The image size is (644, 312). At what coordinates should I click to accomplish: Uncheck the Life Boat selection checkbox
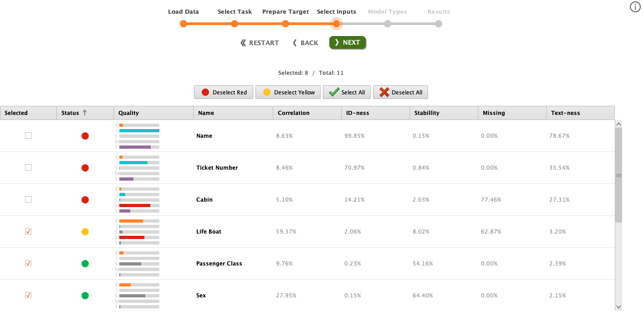tap(28, 231)
